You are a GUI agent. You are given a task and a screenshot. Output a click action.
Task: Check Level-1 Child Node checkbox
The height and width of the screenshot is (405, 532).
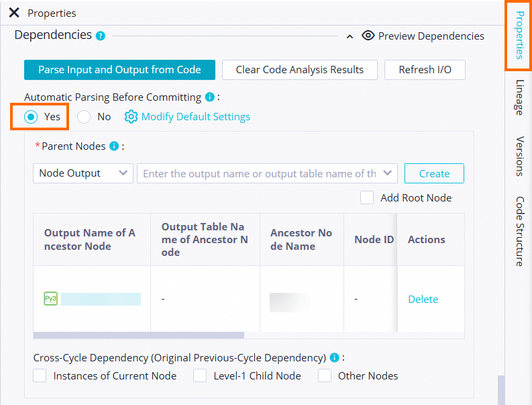pos(200,375)
